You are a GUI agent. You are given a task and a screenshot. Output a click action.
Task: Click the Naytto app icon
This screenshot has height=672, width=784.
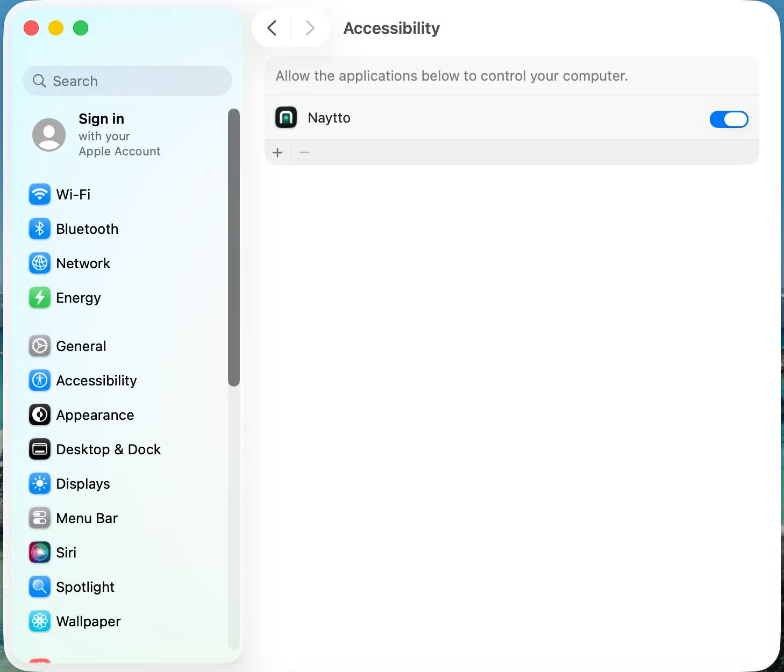pos(286,117)
